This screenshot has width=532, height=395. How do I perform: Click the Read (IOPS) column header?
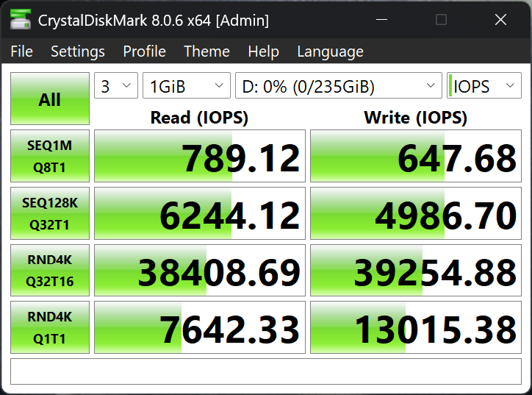pyautogui.click(x=200, y=118)
